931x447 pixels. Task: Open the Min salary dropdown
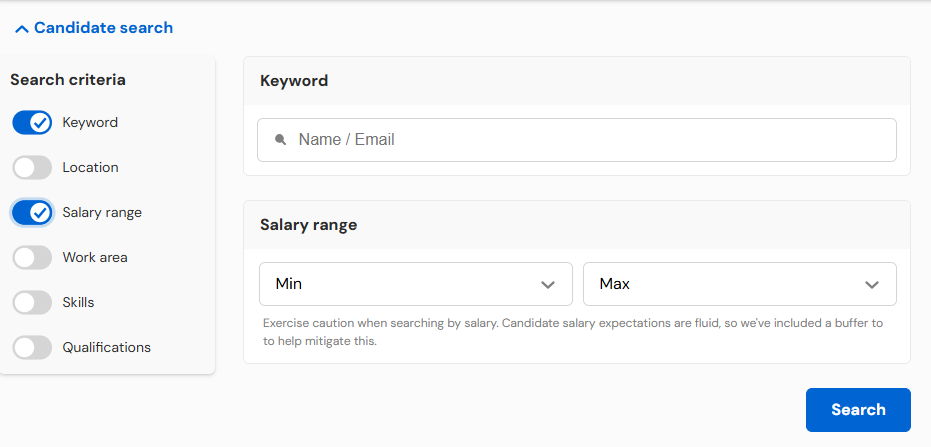[416, 284]
